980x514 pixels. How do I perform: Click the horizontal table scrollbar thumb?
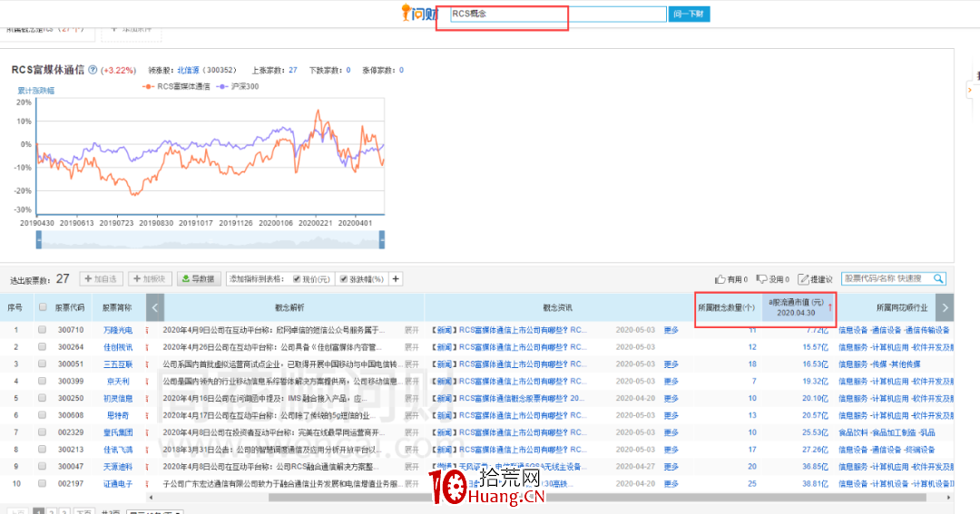point(597,498)
